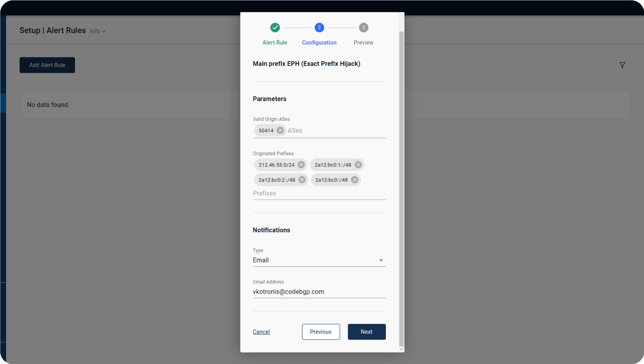This screenshot has height=364, width=644.
Task: Click the Configuration step number circle
Action: pos(319,28)
